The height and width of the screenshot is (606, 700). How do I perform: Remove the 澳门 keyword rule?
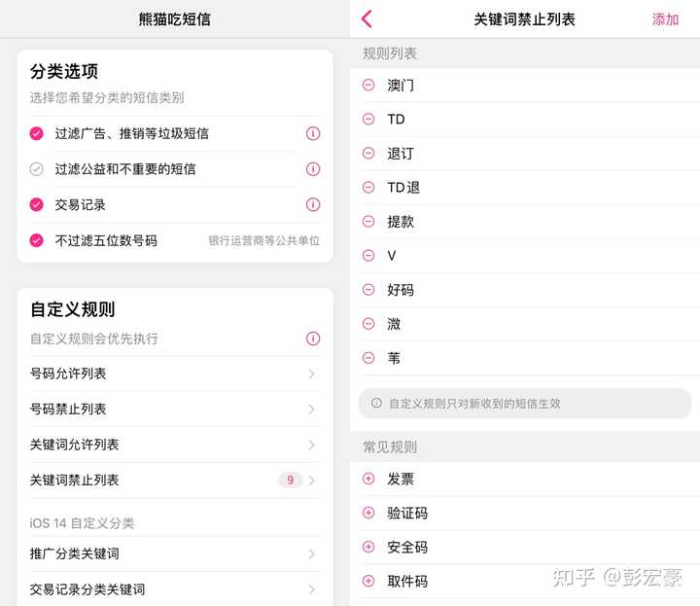[x=368, y=86]
